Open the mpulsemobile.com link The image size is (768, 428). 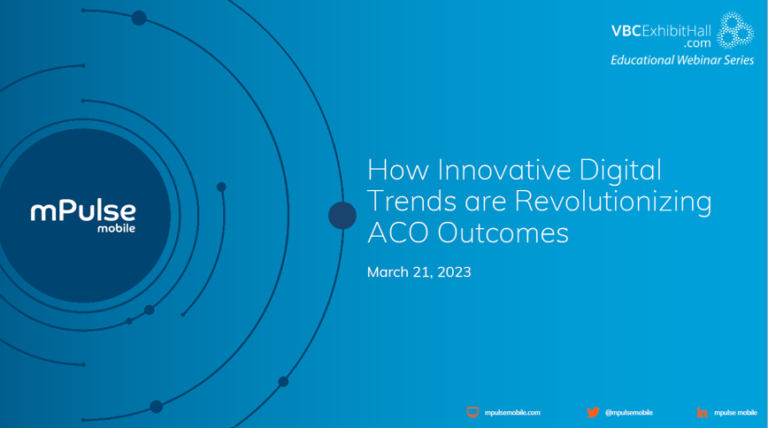point(511,412)
